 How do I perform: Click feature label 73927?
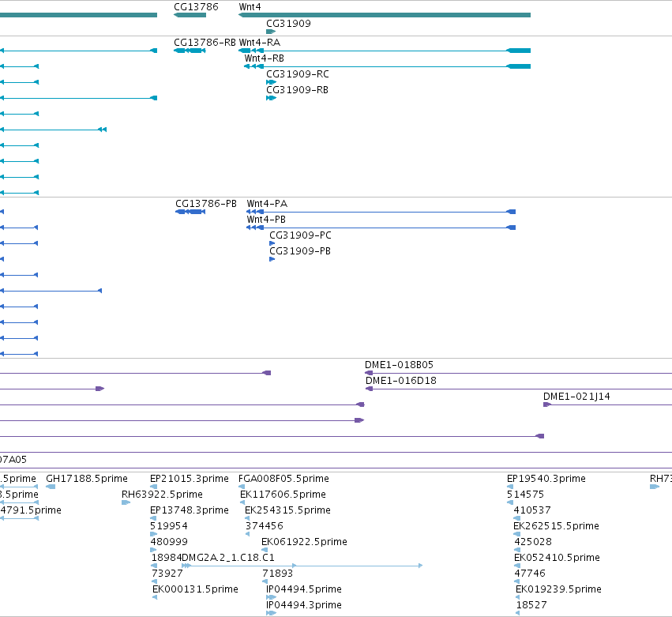[x=167, y=574]
